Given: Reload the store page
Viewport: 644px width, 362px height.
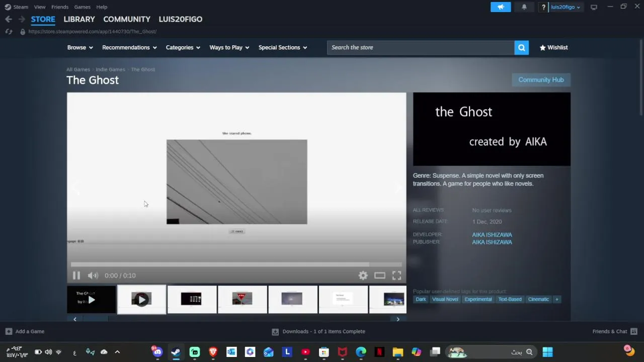Looking at the screenshot, I should click(9, 31).
